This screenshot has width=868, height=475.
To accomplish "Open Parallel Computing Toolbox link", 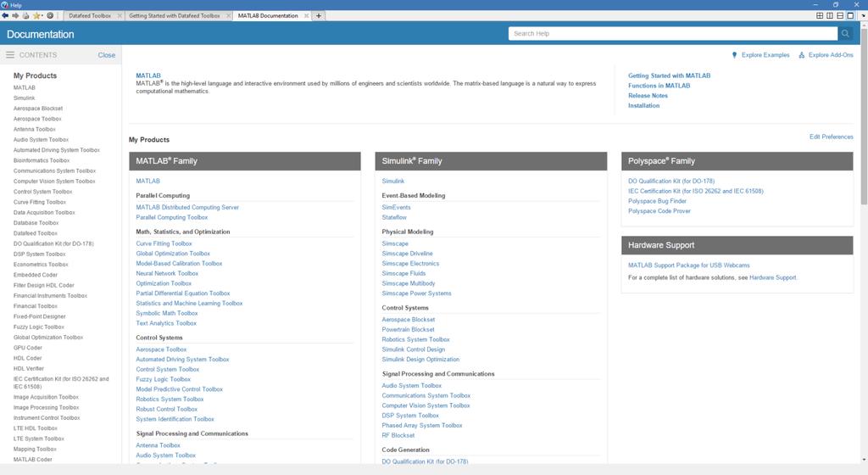I will click(172, 218).
